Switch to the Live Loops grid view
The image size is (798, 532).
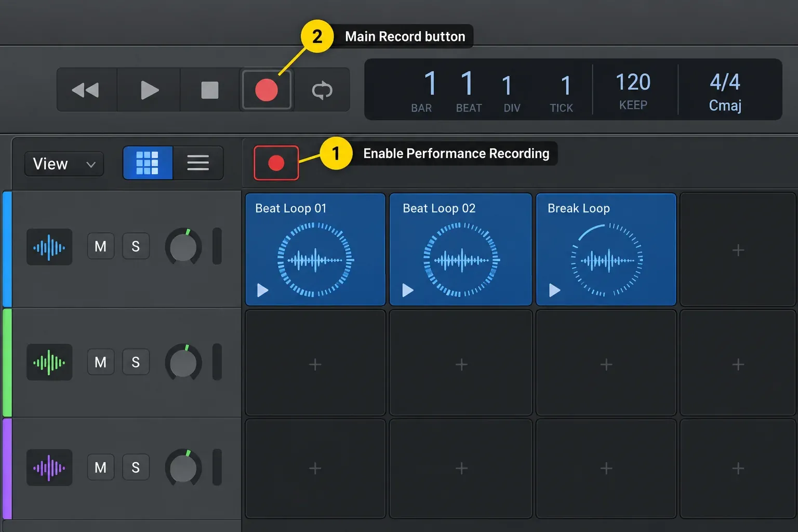[148, 163]
